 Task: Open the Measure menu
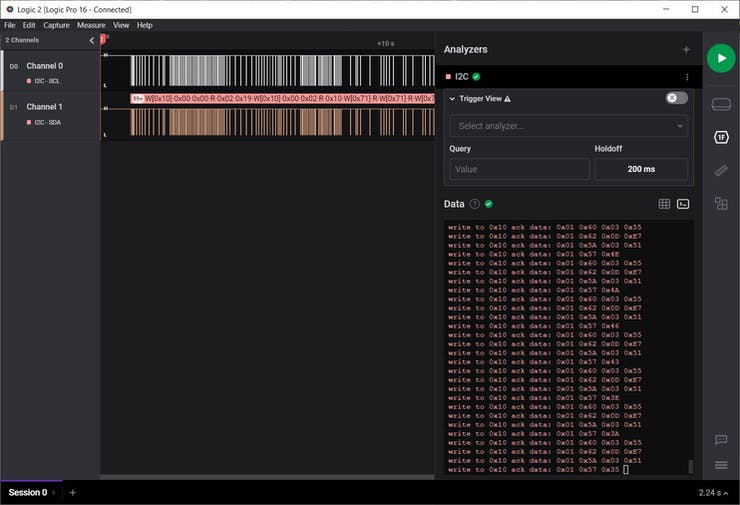91,25
